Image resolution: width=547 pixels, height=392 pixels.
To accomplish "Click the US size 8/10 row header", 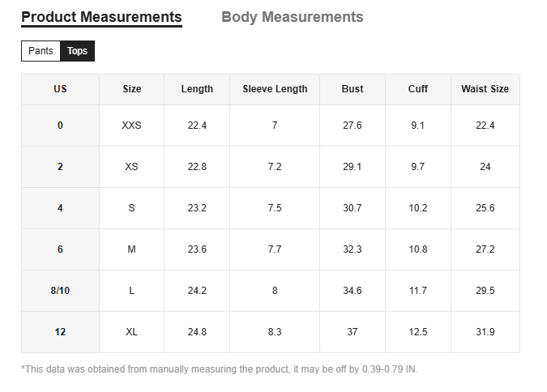I will tap(60, 291).
